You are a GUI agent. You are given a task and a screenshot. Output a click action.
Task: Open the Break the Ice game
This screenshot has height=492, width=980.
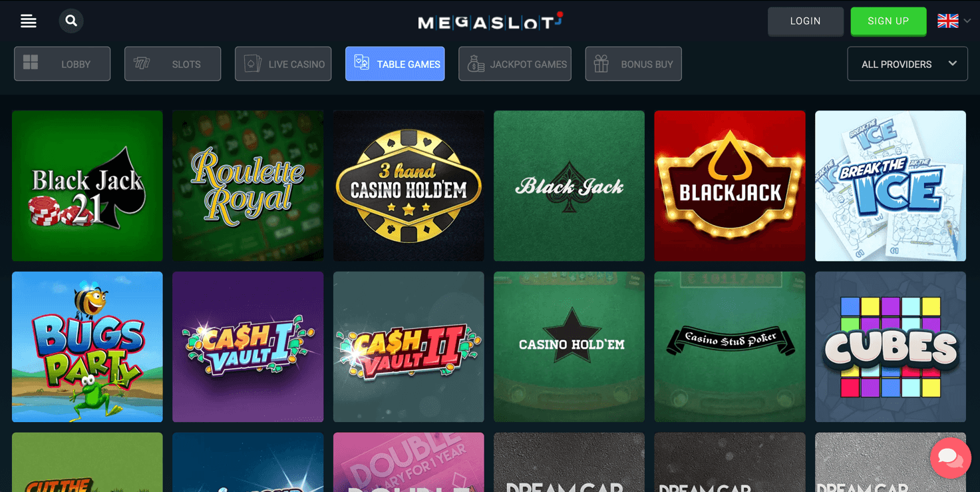[890, 186]
